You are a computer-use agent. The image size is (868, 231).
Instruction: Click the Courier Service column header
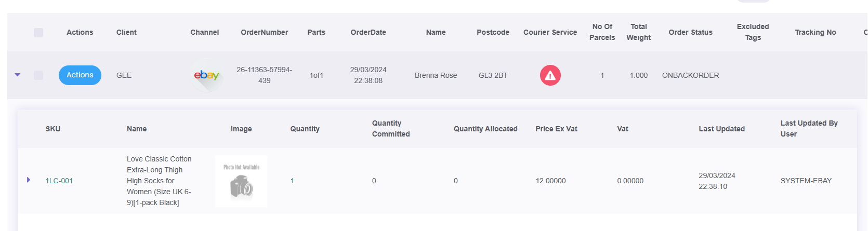550,32
